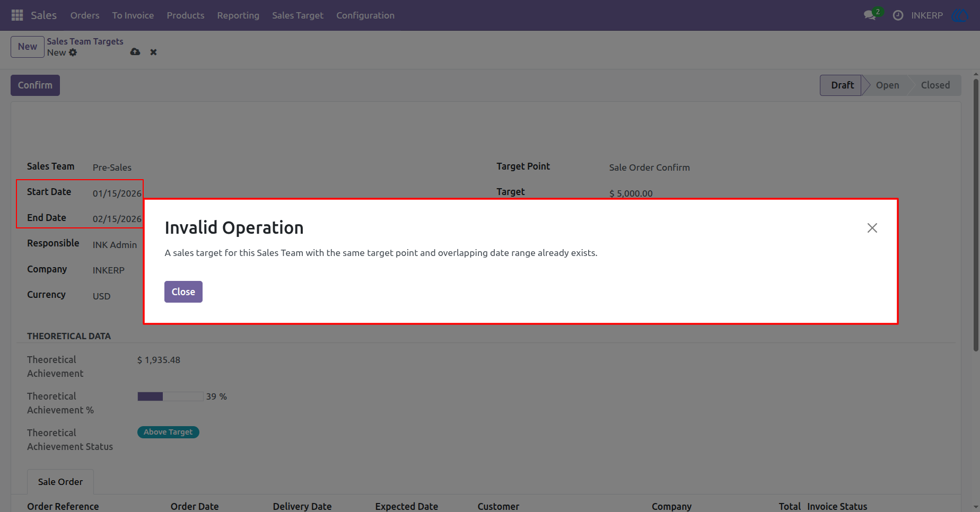
Task: Open the gear actions menu beside New
Action: [73, 52]
